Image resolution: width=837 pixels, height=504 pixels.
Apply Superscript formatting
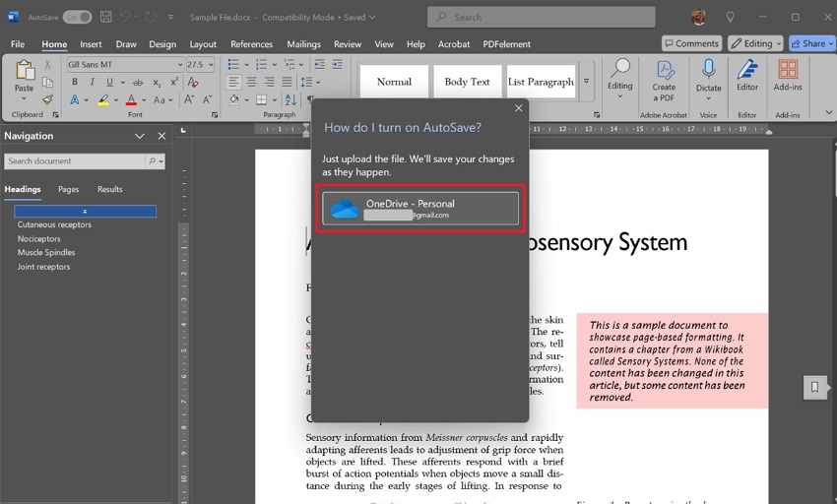[174, 83]
